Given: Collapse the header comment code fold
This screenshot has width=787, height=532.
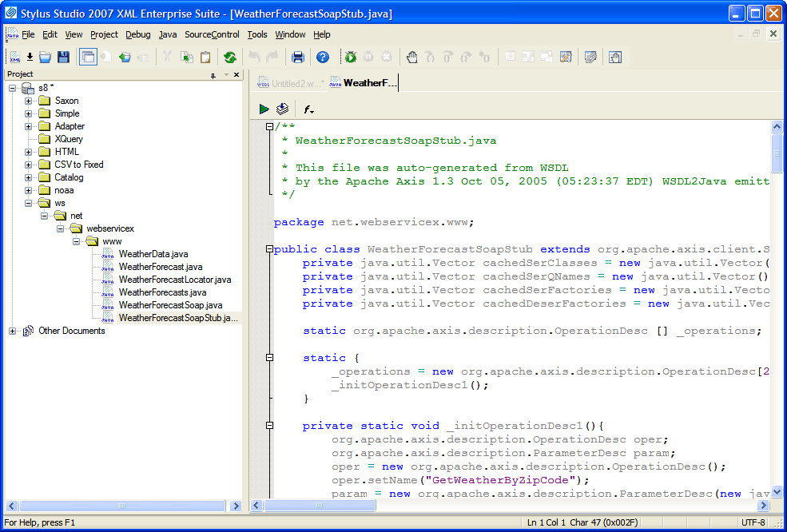Looking at the screenshot, I should click(x=269, y=126).
